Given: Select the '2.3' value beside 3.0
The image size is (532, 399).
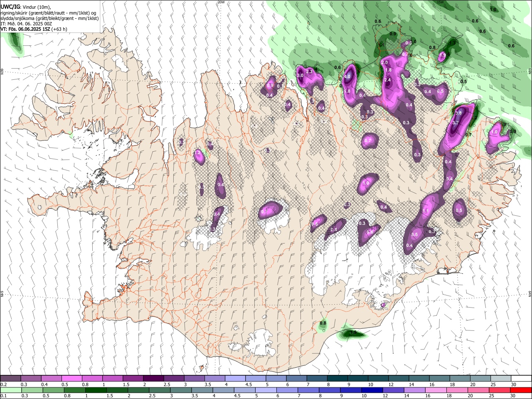Looking at the screenshot, I should [x=309, y=71].
